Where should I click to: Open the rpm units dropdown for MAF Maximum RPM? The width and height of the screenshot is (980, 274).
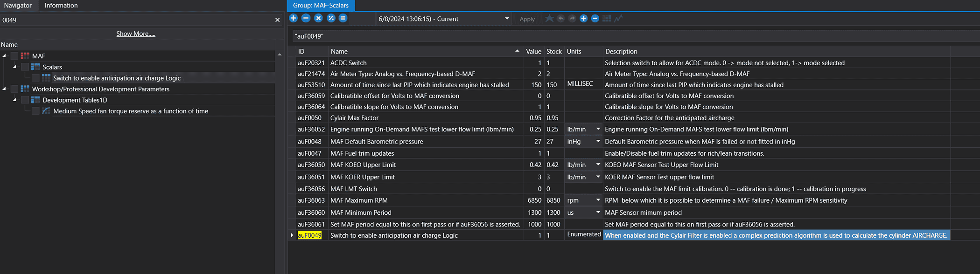[598, 200]
